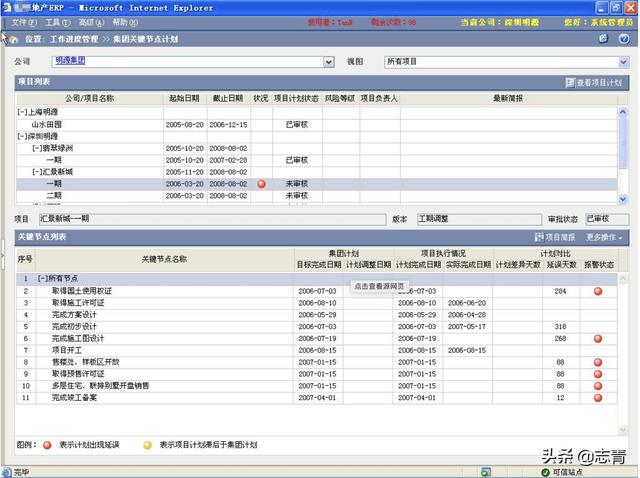Click the 查看项目计划 button icon
This screenshot has height=478, width=640.
coord(570,82)
